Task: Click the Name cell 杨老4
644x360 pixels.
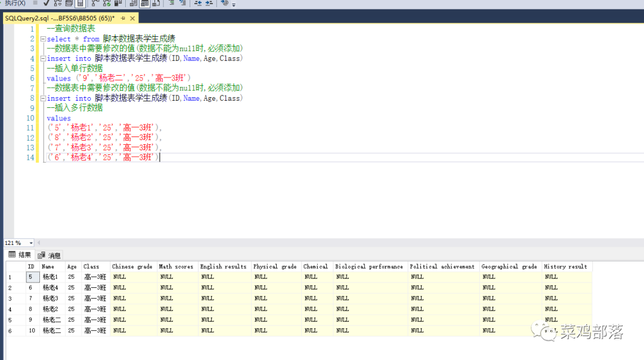Action: point(52,288)
